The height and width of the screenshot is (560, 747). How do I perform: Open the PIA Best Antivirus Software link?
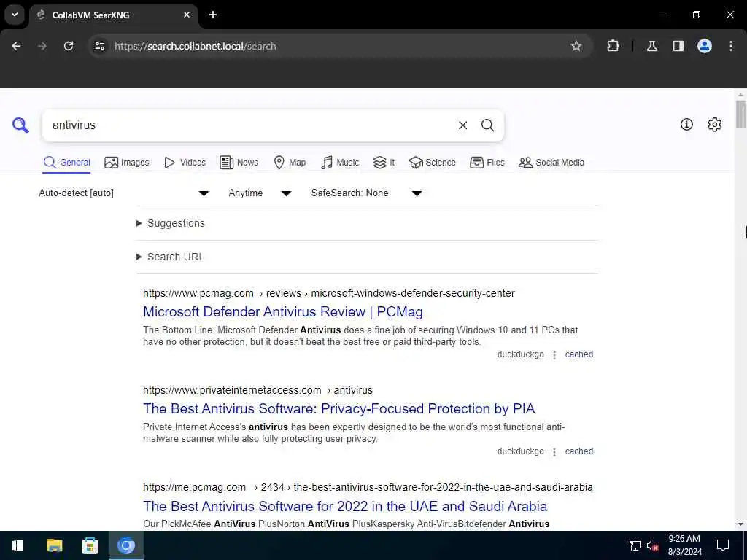tap(338, 408)
